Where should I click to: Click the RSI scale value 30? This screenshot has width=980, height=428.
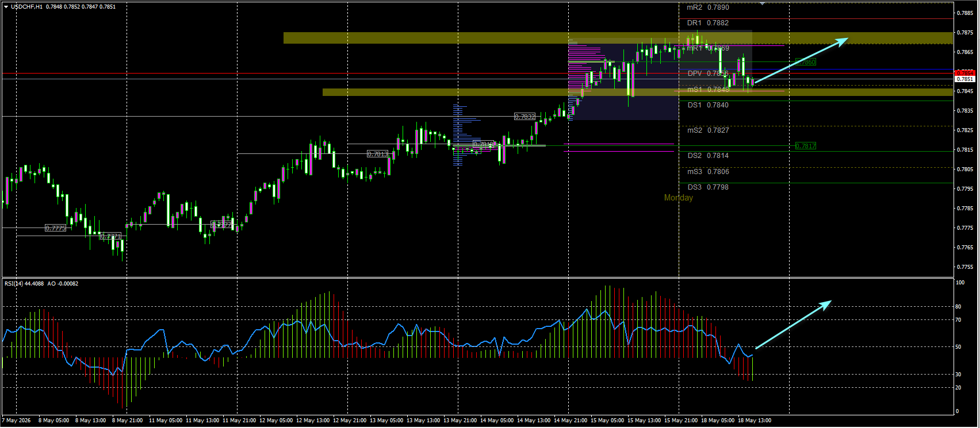958,374
